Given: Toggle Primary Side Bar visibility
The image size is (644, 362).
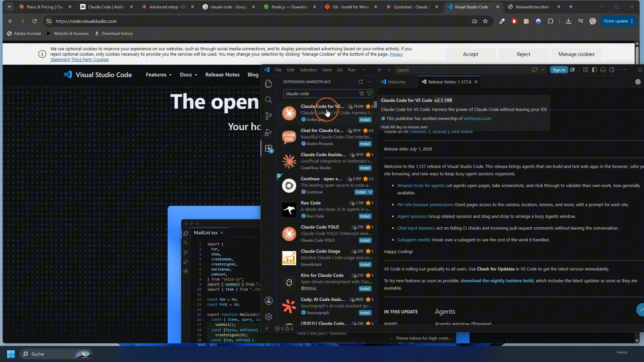Looking at the screenshot, I should tap(594, 70).
